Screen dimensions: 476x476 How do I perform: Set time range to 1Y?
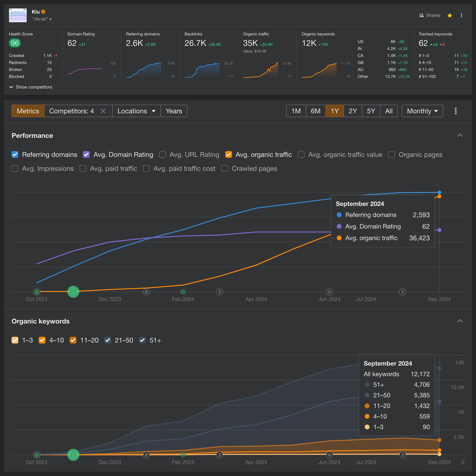click(x=335, y=111)
